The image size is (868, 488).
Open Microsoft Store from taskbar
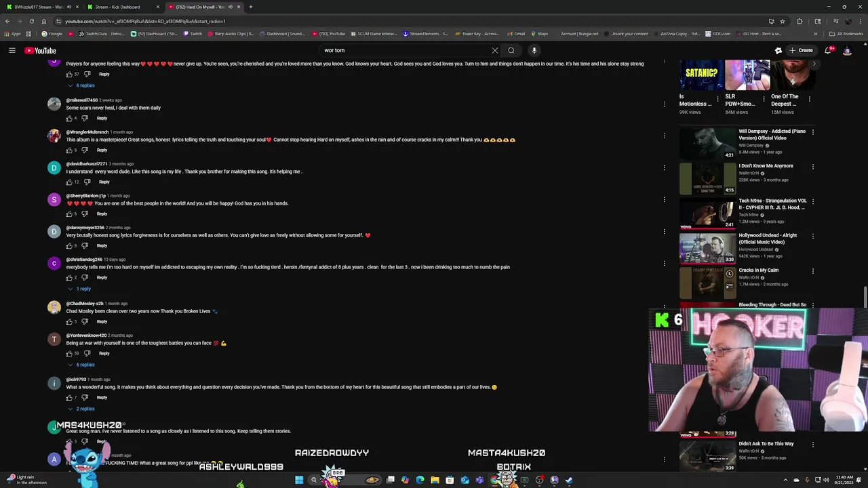point(450,480)
